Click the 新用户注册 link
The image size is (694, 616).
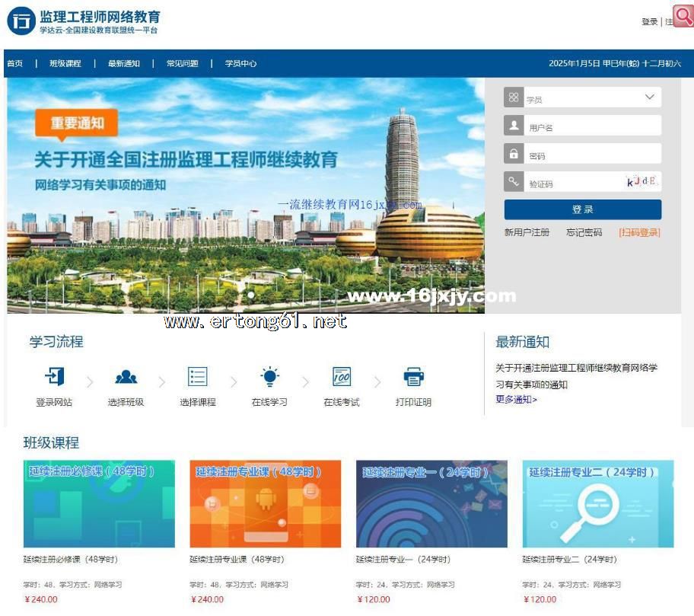click(527, 232)
